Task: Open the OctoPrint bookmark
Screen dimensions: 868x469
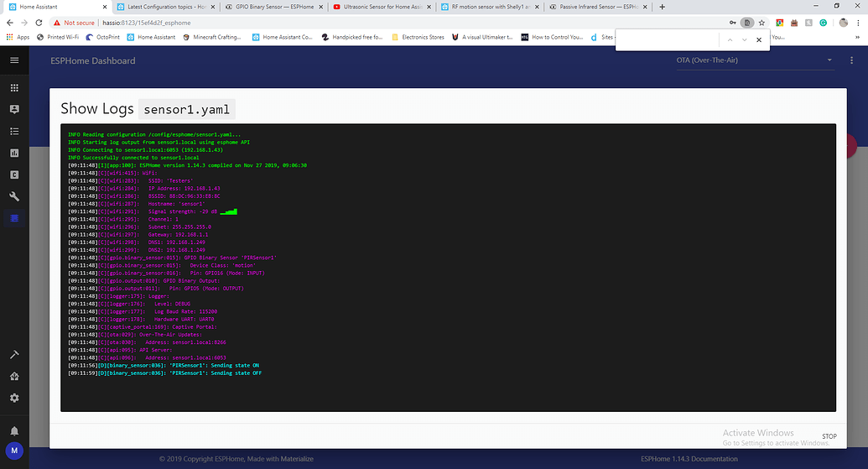Action: click(102, 37)
